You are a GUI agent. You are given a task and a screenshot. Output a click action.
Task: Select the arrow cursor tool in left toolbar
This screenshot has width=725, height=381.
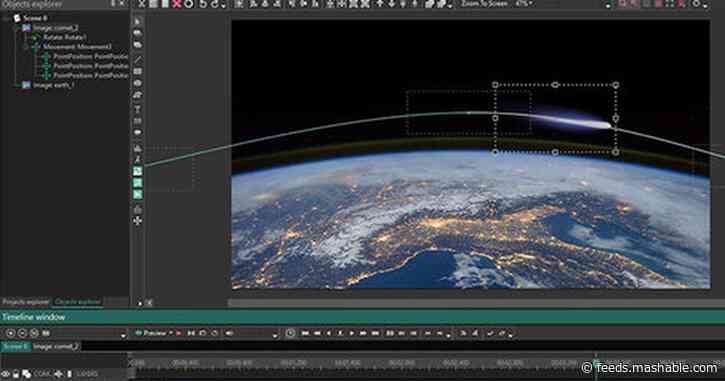point(138,22)
